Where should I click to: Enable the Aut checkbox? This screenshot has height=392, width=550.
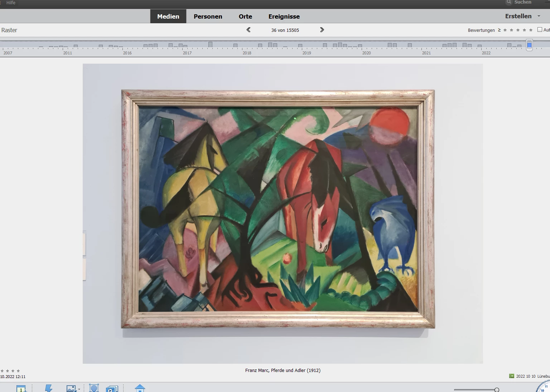[540, 30]
